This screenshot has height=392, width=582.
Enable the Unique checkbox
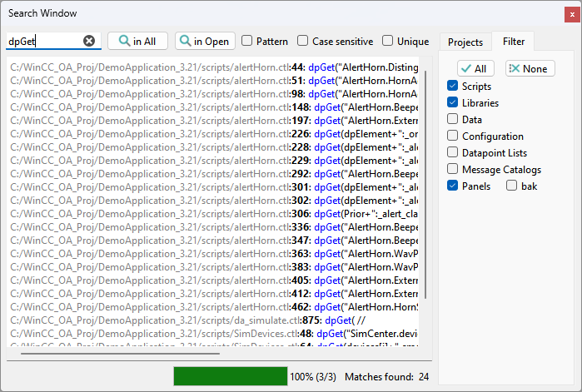(x=388, y=42)
